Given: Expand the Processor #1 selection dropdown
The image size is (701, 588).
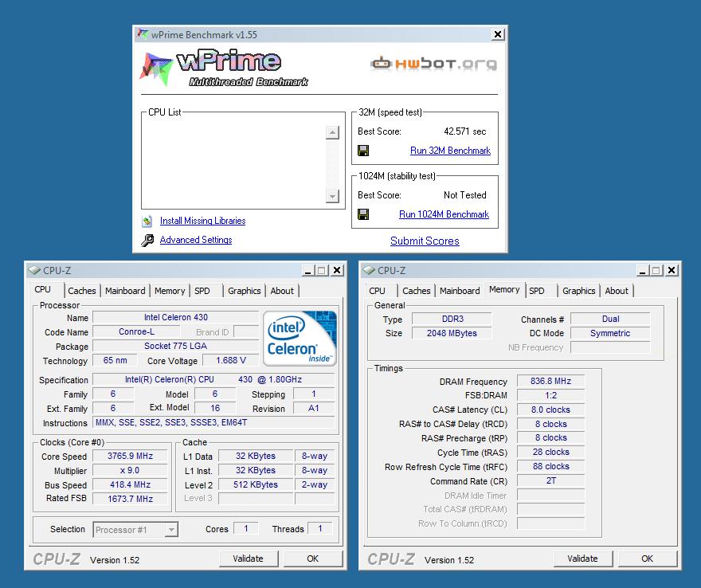Looking at the screenshot, I should [x=170, y=530].
